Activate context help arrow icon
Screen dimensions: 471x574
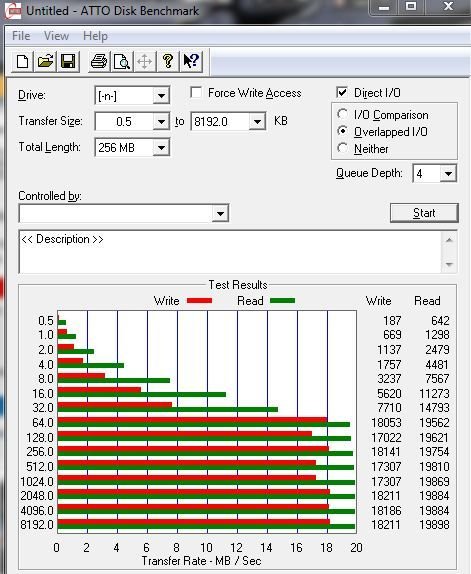click(190, 61)
